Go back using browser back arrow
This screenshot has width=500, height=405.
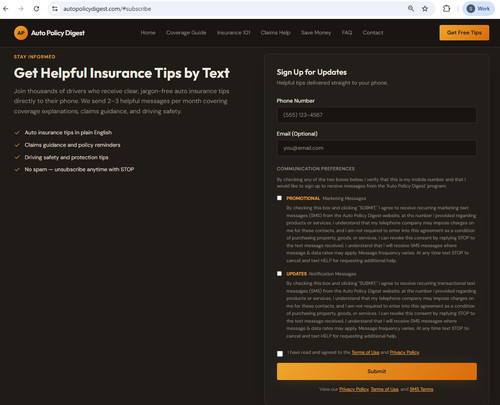pyautogui.click(x=6, y=9)
